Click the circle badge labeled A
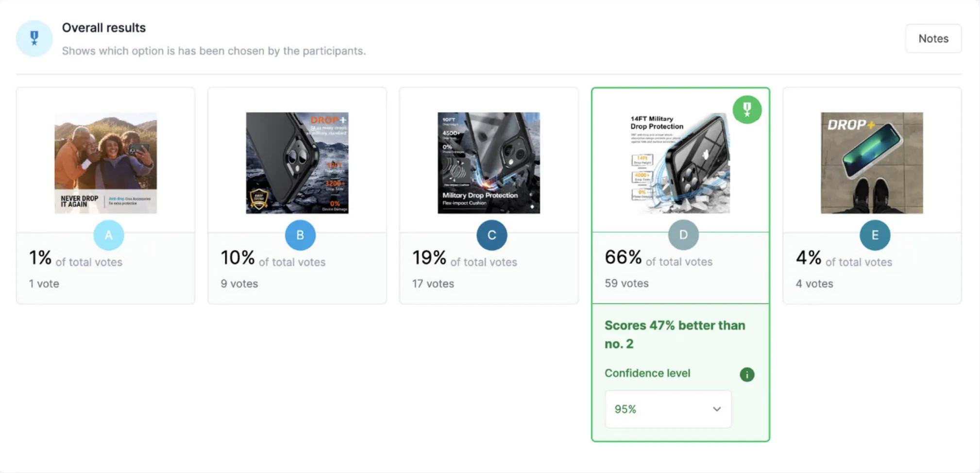The image size is (980, 473). 108,235
